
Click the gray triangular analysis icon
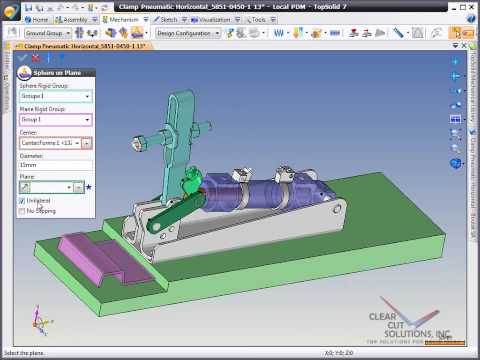pyautogui.click(x=417, y=33)
